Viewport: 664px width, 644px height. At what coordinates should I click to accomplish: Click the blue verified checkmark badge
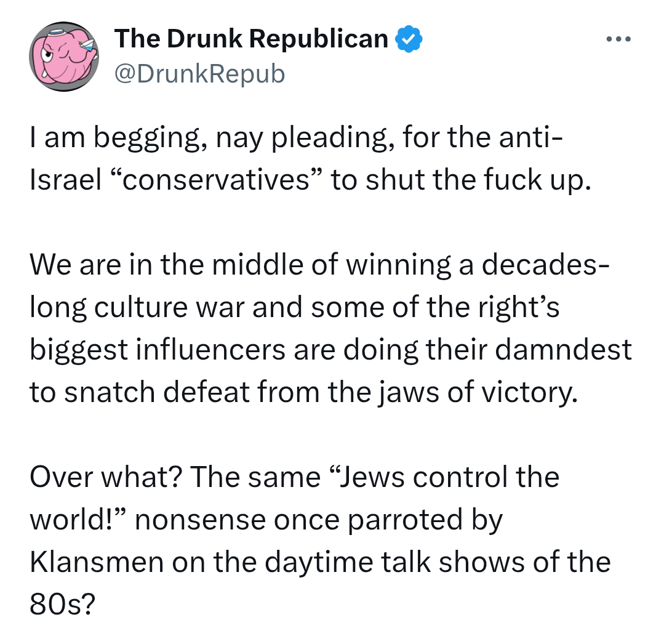(409, 39)
